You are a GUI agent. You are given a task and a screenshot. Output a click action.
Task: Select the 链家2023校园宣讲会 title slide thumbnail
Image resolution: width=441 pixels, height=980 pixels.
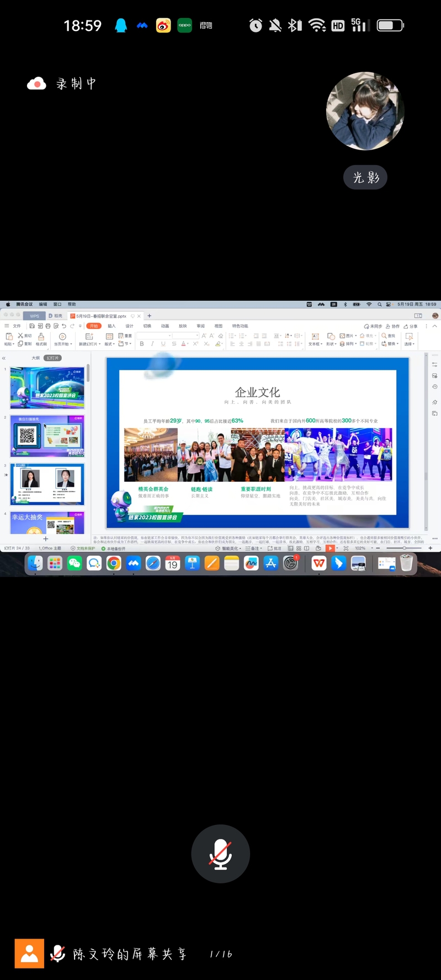[47, 387]
